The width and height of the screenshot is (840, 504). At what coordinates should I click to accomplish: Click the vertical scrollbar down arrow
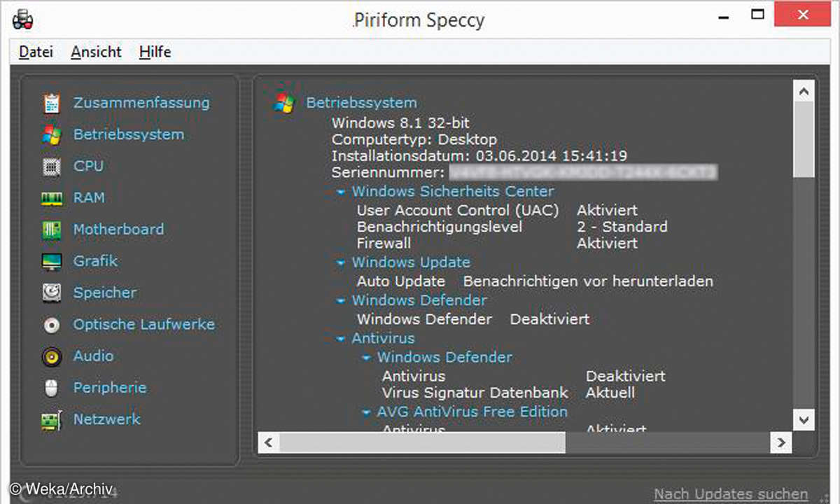point(804,419)
